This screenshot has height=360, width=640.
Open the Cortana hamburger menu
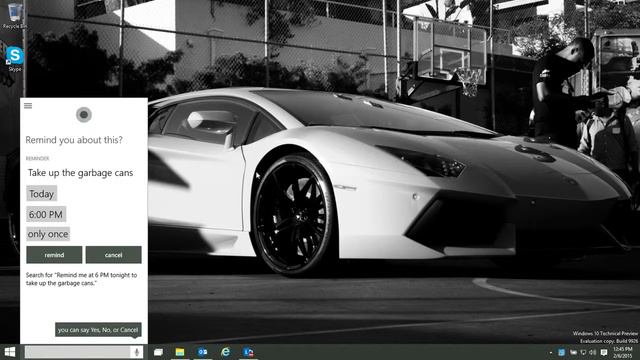click(x=28, y=106)
